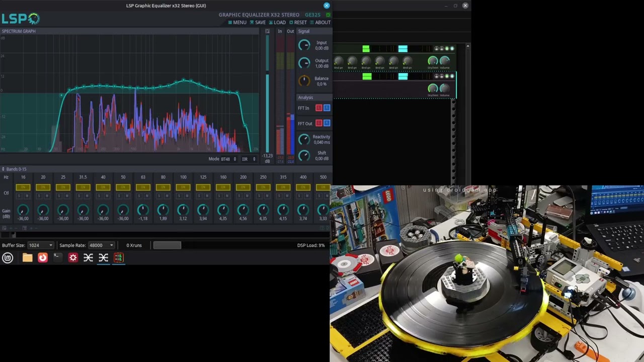Click the '-13,23 dB' zoom value
This screenshot has width=644, height=362.
(267, 158)
